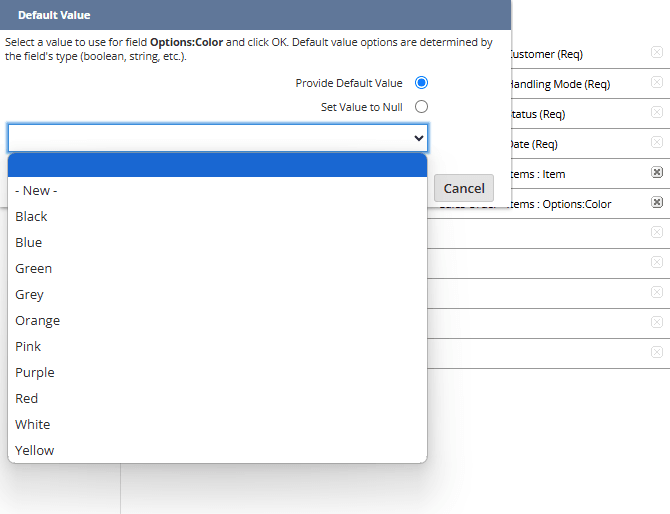Image resolution: width=670 pixels, height=514 pixels.
Task: Pick Black from the color list
Action: pyautogui.click(x=217, y=217)
